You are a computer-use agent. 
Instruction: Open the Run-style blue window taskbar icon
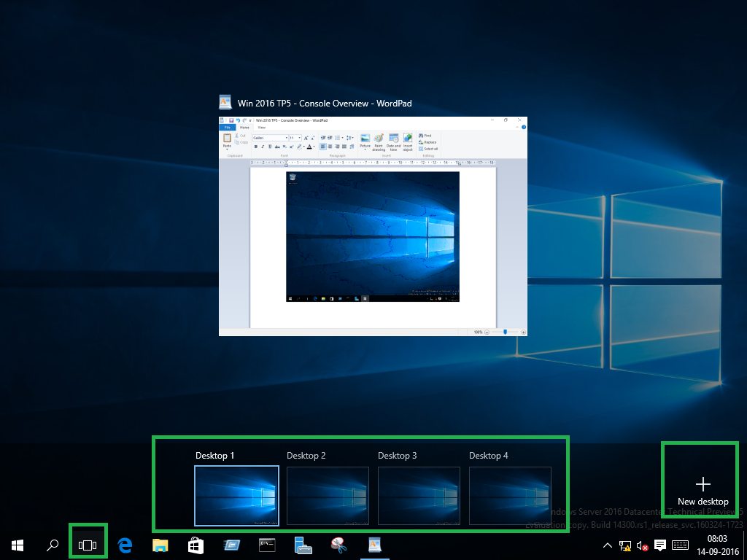click(231, 545)
